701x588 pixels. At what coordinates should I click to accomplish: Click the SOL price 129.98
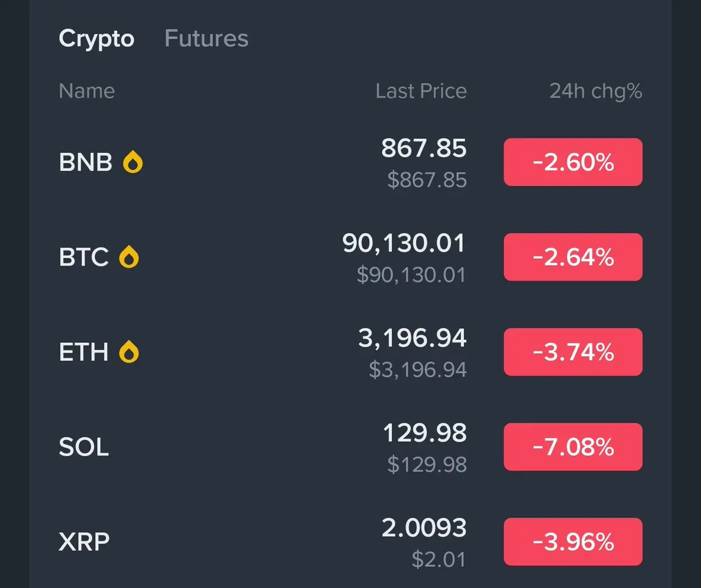point(425,433)
